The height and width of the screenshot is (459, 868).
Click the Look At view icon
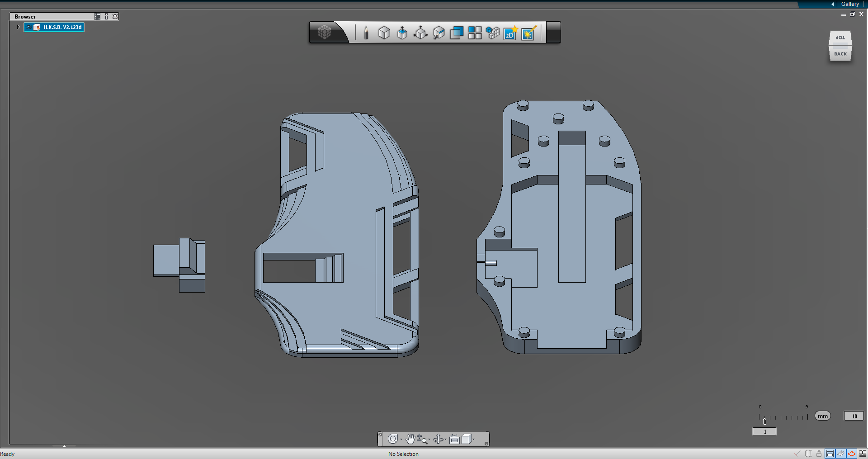tap(454, 439)
